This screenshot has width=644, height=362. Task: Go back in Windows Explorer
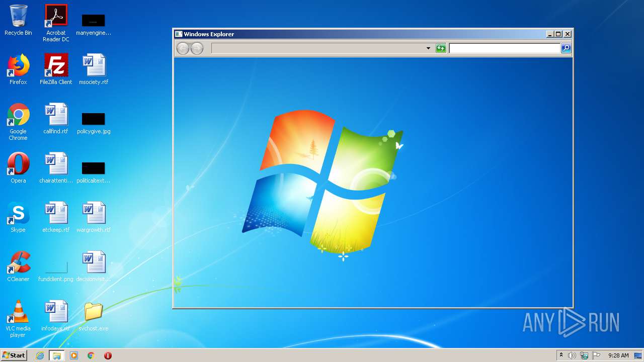pyautogui.click(x=183, y=48)
